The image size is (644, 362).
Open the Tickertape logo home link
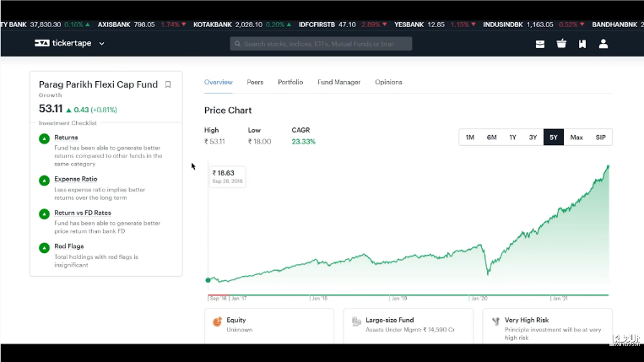62,43
